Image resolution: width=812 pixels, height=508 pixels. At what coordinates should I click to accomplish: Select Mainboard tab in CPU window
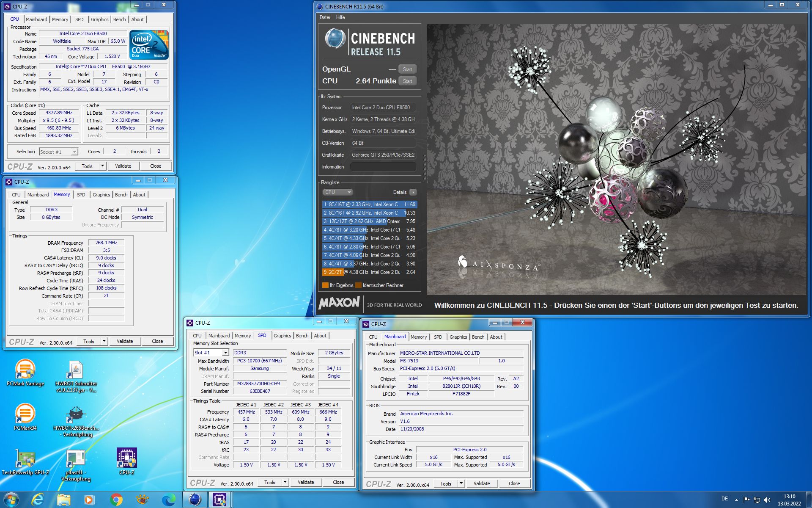click(x=36, y=19)
